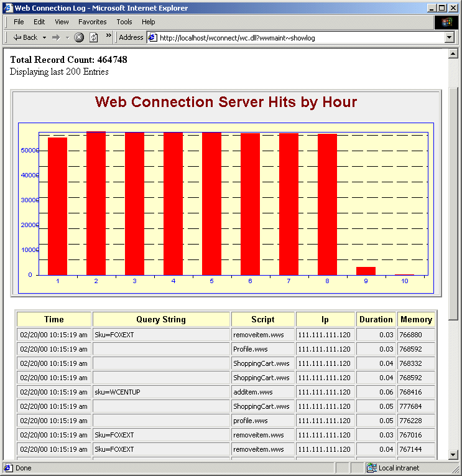Click the scrollbar down arrow
The height and width of the screenshot is (476, 462).
453,454
